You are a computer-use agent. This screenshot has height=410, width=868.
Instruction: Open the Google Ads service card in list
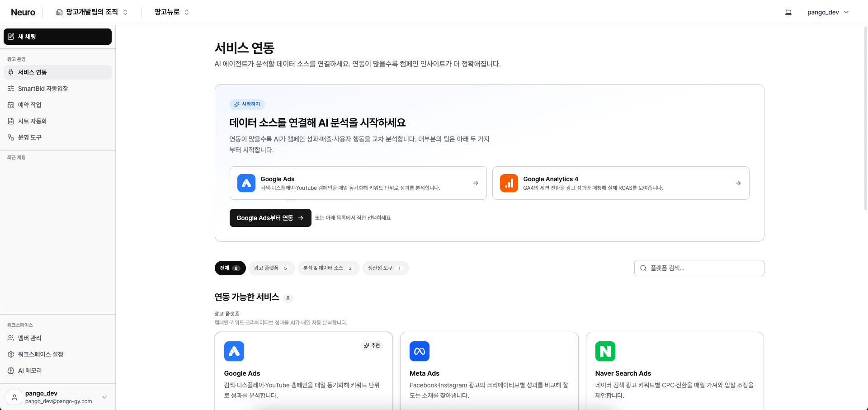[x=304, y=371]
